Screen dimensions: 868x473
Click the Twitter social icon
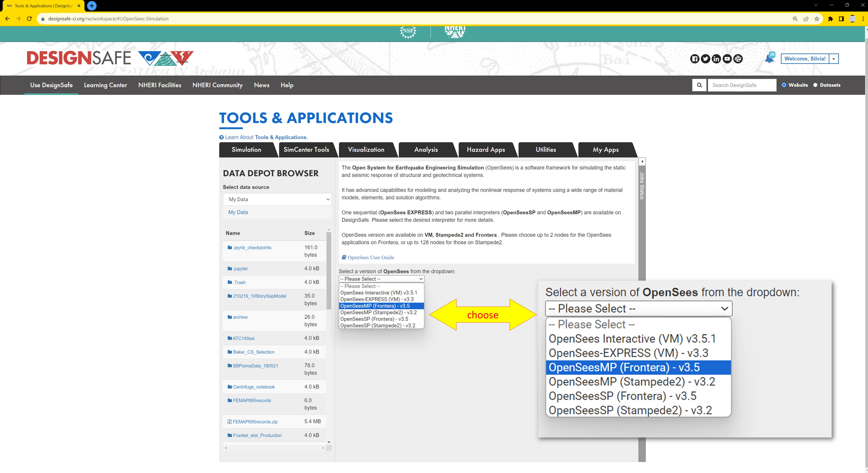705,59
